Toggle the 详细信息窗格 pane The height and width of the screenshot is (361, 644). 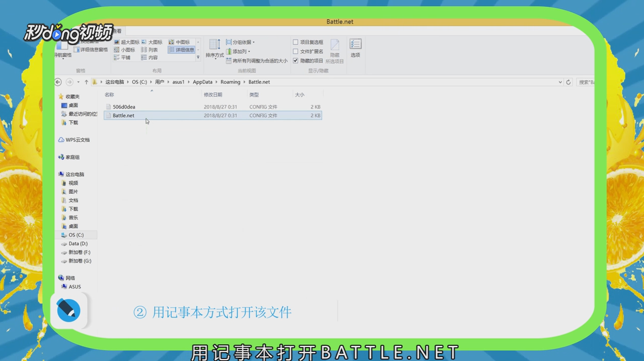(x=91, y=50)
